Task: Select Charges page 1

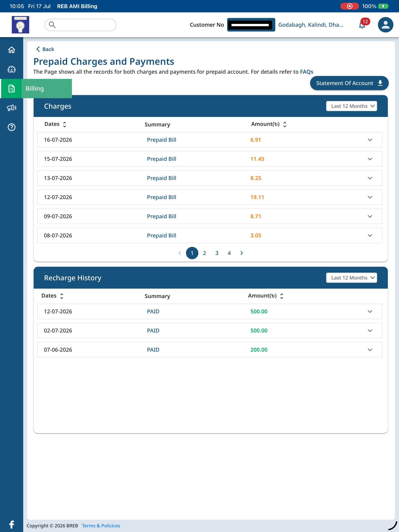Action: 192,253
